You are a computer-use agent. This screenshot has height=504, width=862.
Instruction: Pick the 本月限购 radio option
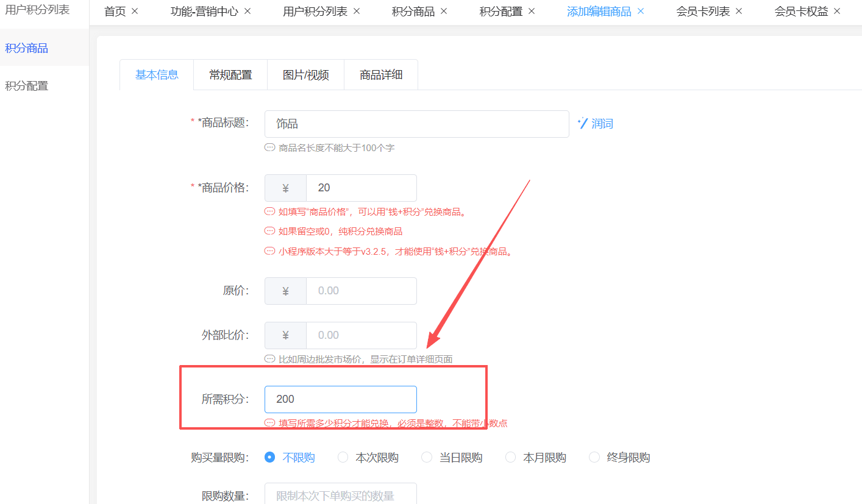[511, 457]
